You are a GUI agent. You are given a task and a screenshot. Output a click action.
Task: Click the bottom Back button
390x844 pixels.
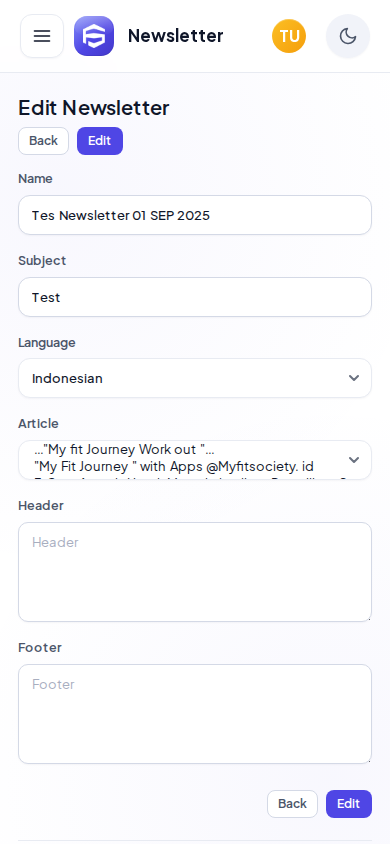[293, 804]
